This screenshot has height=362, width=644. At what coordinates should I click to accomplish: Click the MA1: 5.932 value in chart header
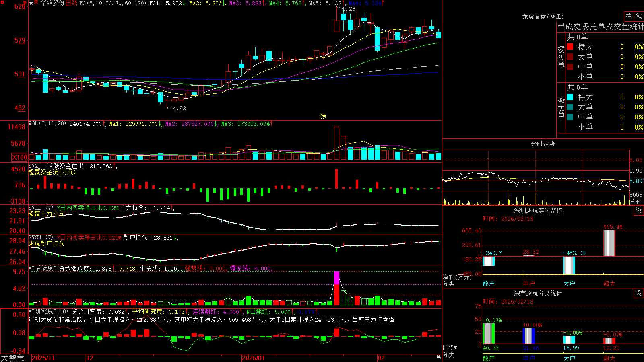[x=167, y=3]
